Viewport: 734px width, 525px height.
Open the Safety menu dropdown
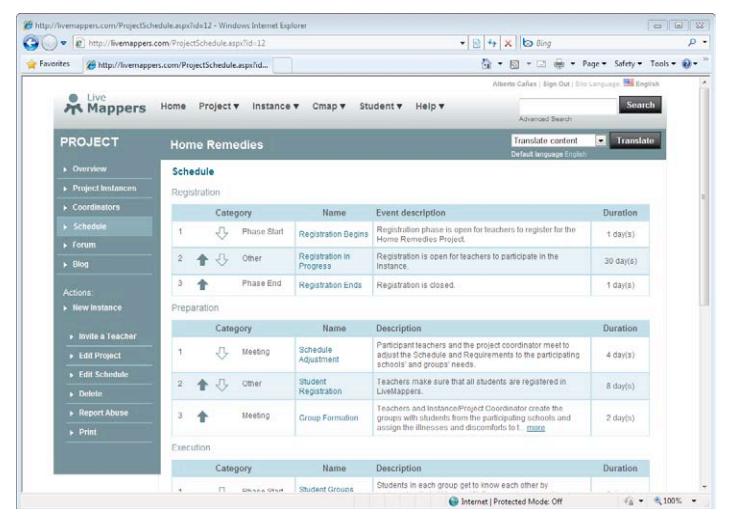coord(628,64)
